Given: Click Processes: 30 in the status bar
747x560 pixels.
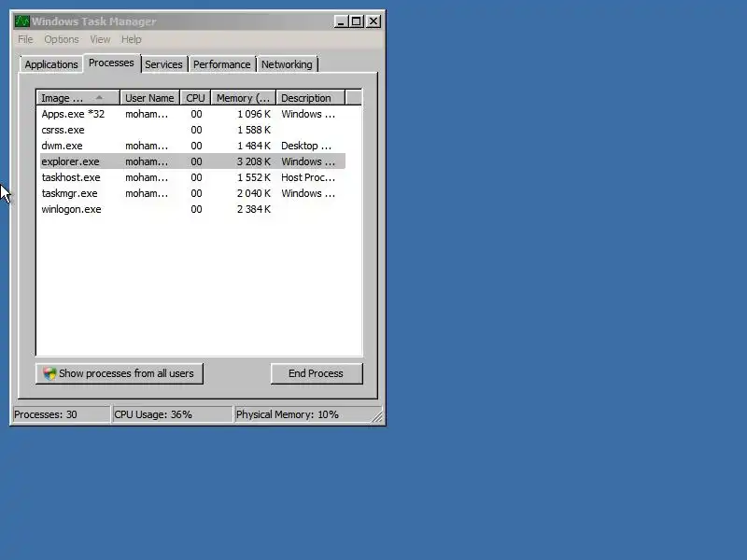Looking at the screenshot, I should pyautogui.click(x=61, y=414).
